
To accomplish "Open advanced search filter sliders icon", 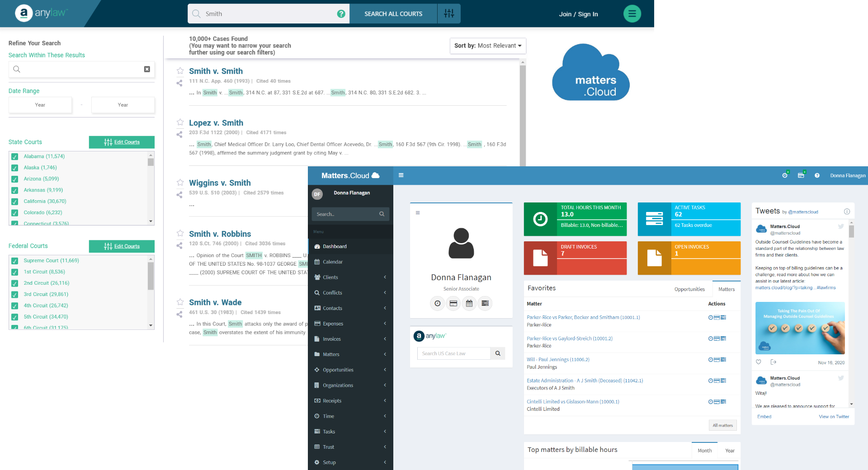I will 449,14.
